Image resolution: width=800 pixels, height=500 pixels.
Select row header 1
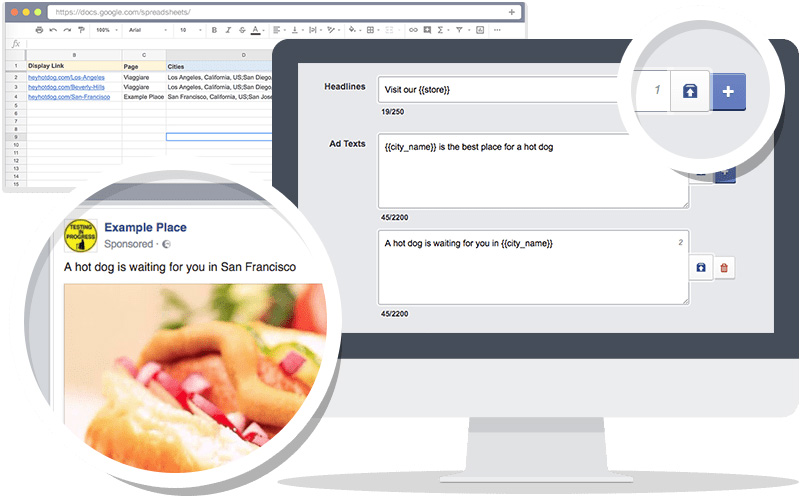(16, 66)
